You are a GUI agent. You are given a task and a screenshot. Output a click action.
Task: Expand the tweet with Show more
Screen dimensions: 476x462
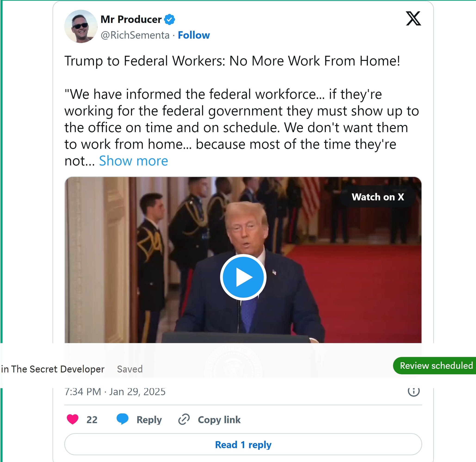point(133,161)
